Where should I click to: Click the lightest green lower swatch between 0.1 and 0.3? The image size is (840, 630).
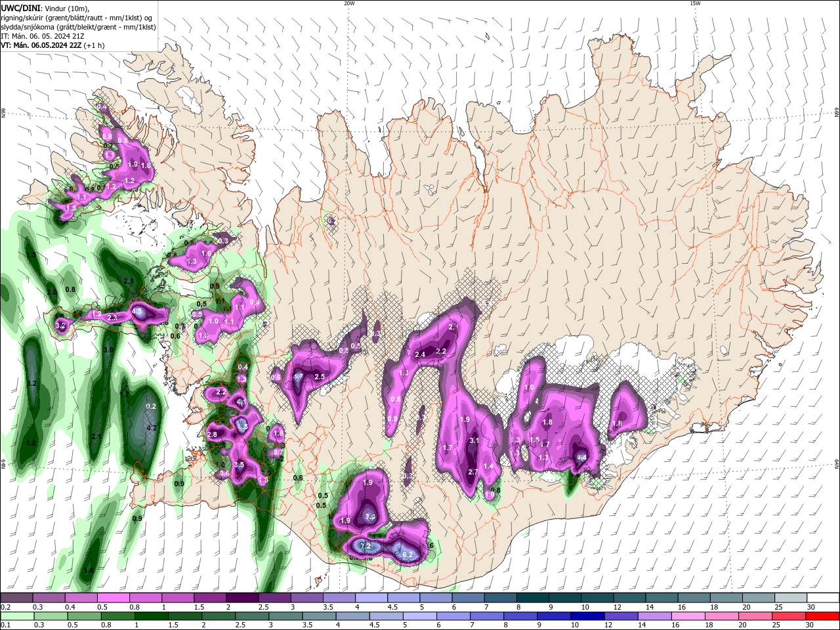pos(17,616)
